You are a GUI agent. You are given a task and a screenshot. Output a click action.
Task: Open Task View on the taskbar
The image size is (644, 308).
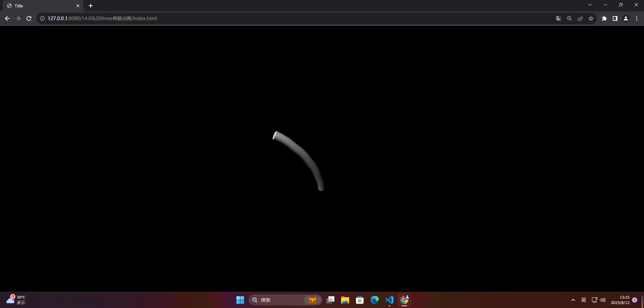330,300
